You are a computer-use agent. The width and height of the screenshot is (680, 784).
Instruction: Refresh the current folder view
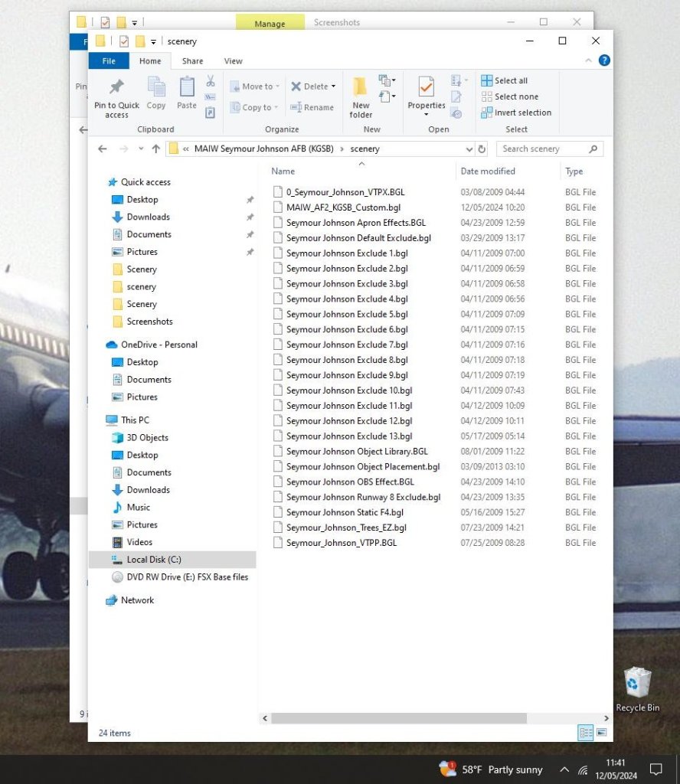pyautogui.click(x=482, y=149)
